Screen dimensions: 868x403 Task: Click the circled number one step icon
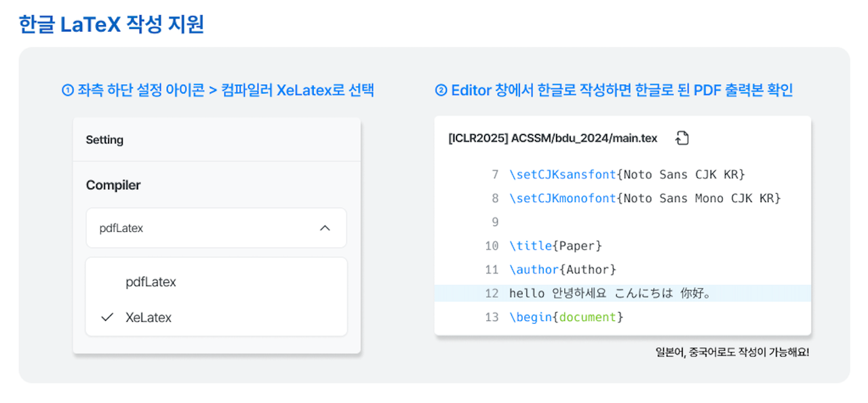point(67,90)
